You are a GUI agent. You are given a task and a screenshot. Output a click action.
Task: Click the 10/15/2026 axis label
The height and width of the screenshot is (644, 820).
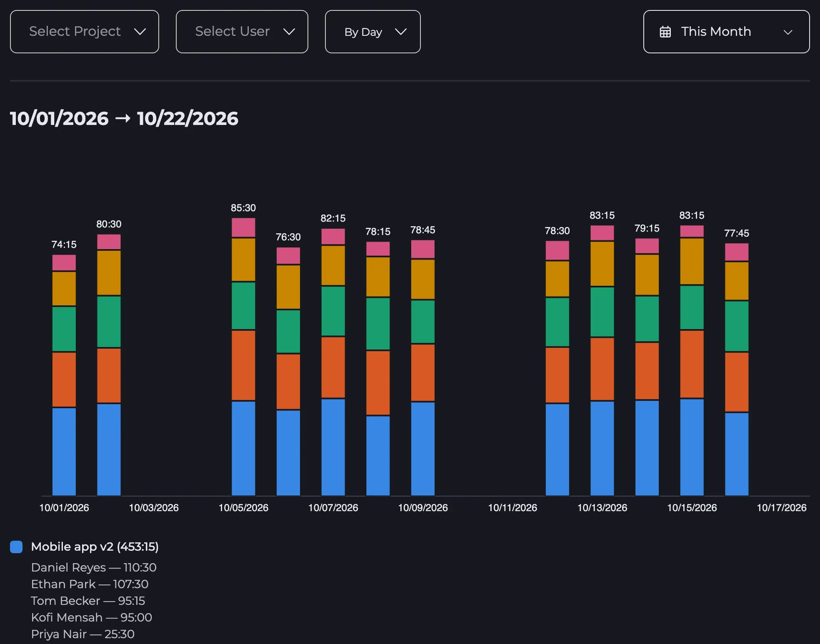692,508
